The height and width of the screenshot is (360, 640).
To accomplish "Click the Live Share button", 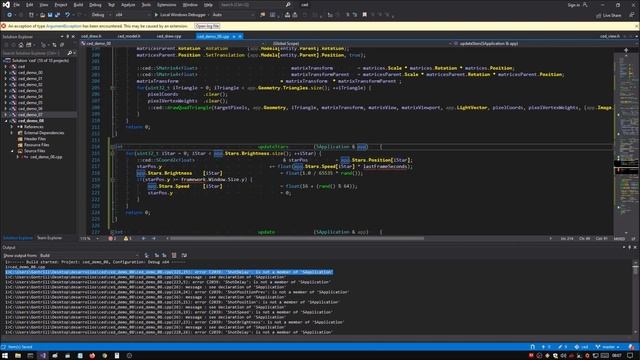I will (609, 15).
